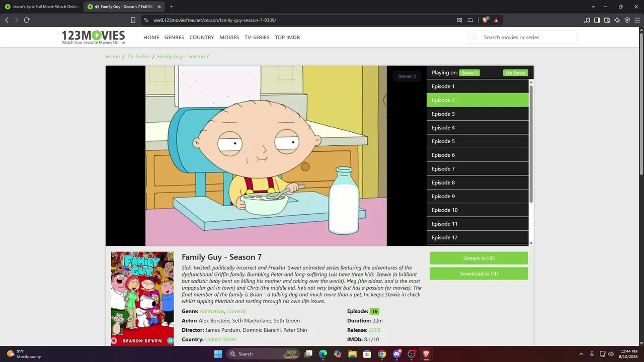Open the Family Guy Season Seven poster
644x362 pixels.
coord(142,299)
